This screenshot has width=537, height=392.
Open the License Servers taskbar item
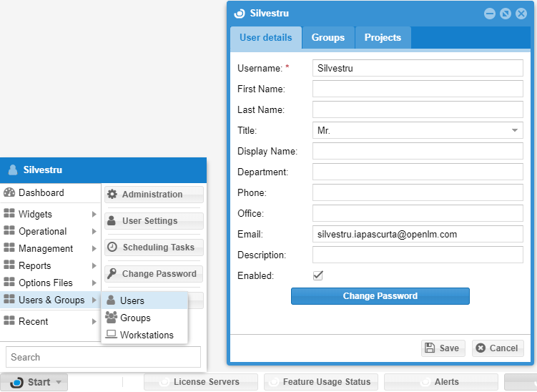200,382
